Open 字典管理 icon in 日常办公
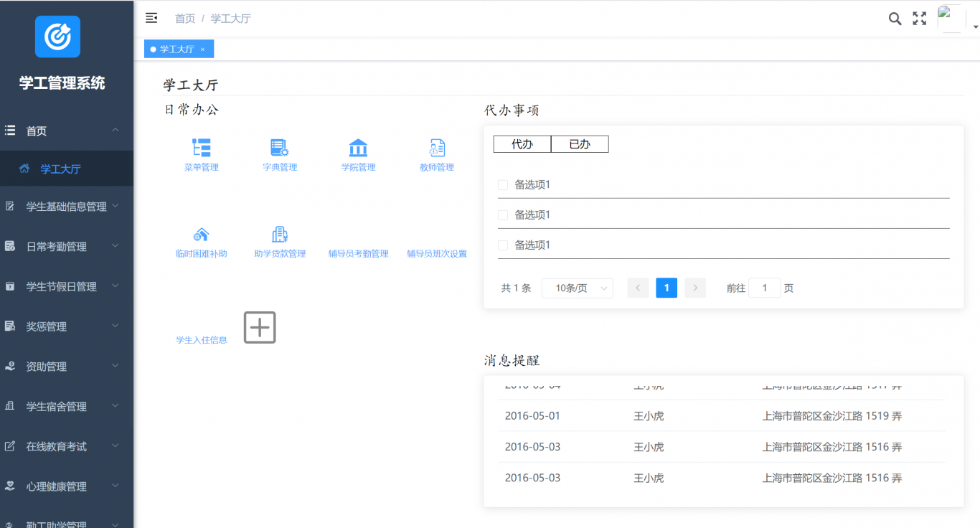 click(x=280, y=148)
